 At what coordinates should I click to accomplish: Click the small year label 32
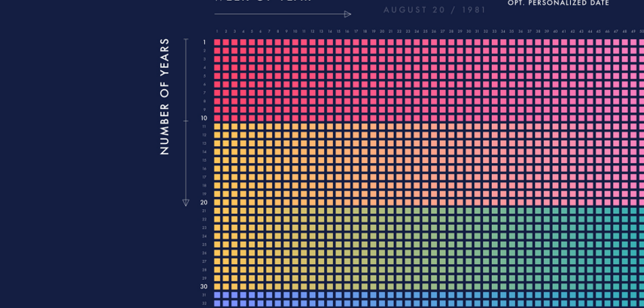tap(204, 303)
